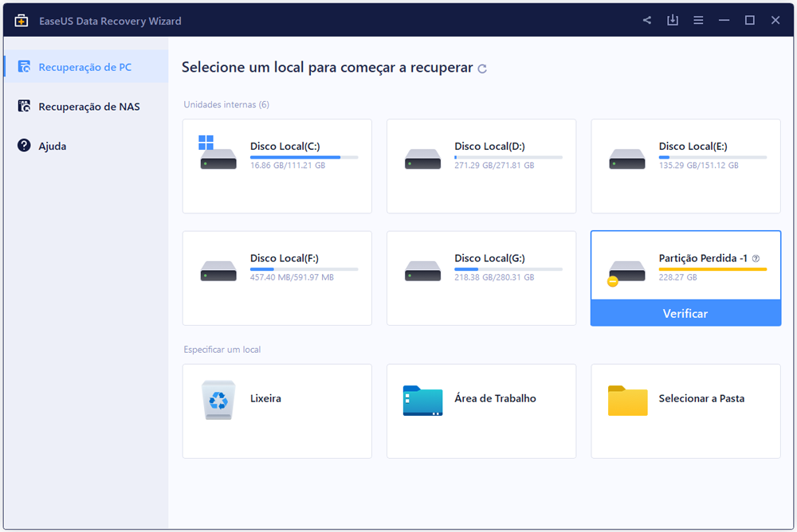This screenshot has width=797, height=532.
Task: Open the hamburger menu icon
Action: [x=698, y=21]
